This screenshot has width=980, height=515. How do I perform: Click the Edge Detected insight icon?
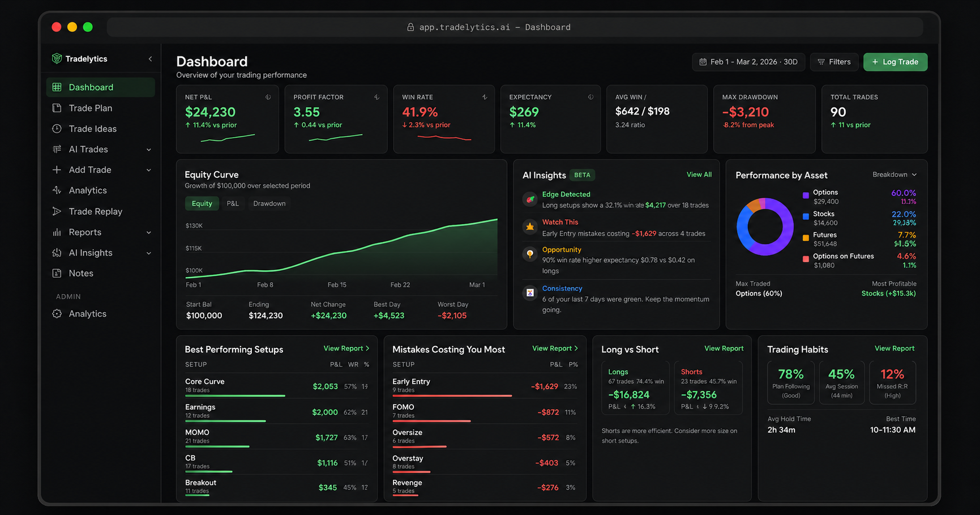click(x=530, y=199)
